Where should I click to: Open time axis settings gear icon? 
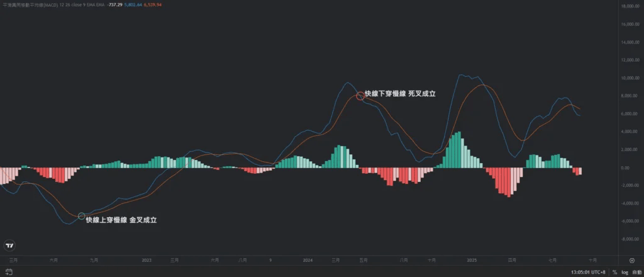point(631,260)
